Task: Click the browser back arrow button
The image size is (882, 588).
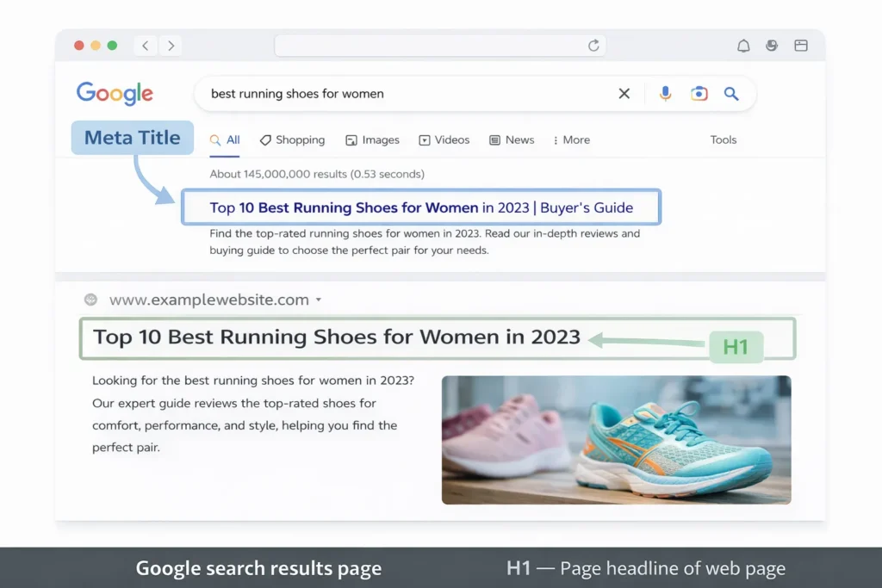Action: [145, 46]
